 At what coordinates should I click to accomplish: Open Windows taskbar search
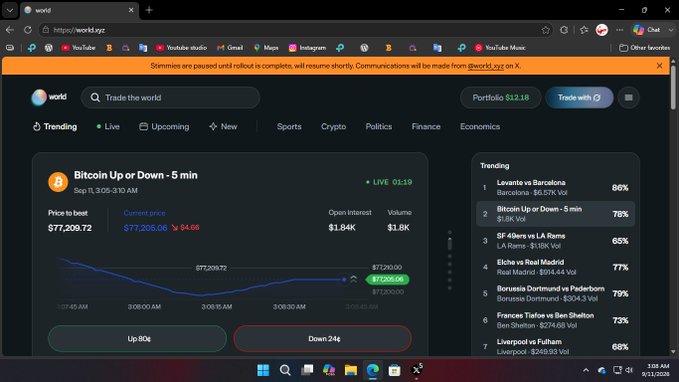coord(285,370)
